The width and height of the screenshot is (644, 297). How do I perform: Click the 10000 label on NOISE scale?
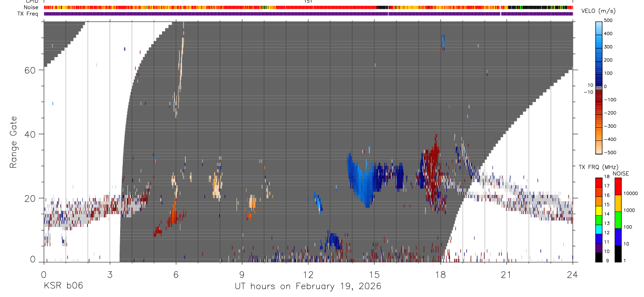click(x=630, y=194)
